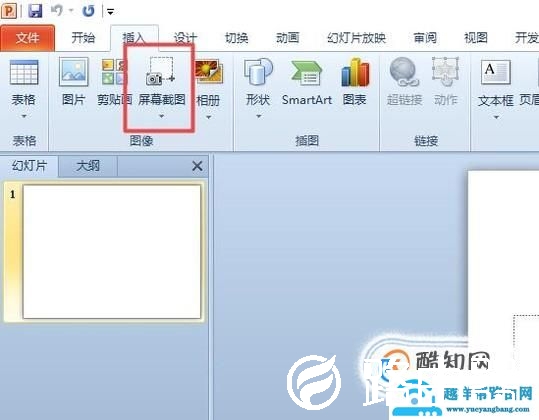Click the 超链接 (Hyperlink) globe icon
Viewport: 539px width, 420px height.
click(x=404, y=71)
